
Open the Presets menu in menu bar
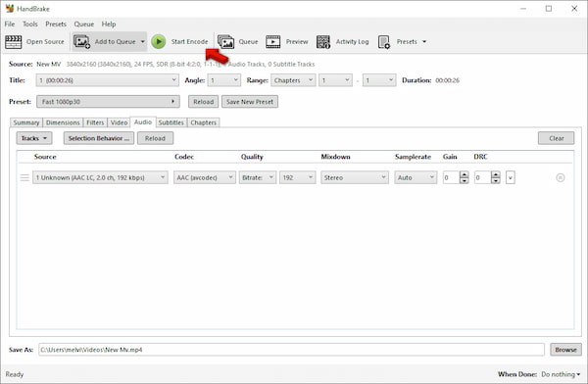[56, 24]
